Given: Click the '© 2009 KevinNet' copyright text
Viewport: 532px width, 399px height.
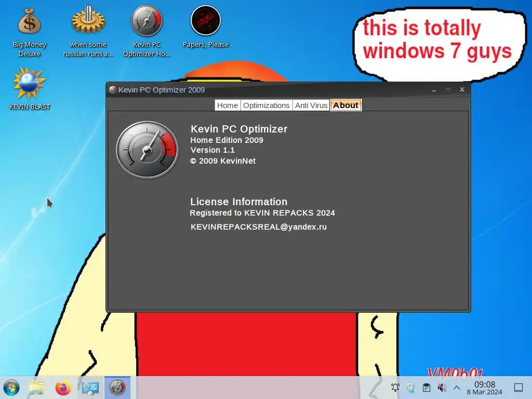Looking at the screenshot, I should click(x=222, y=161).
